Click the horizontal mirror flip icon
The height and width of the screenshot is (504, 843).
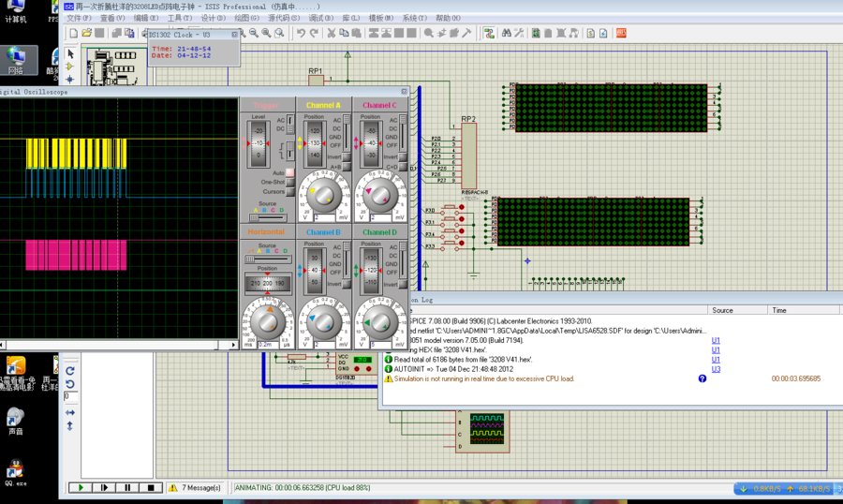(x=70, y=412)
